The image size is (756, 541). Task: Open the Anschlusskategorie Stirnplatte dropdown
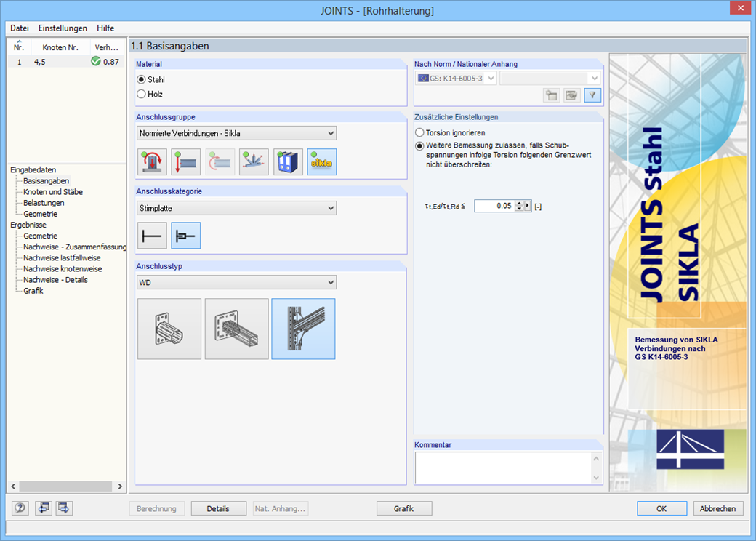point(237,208)
